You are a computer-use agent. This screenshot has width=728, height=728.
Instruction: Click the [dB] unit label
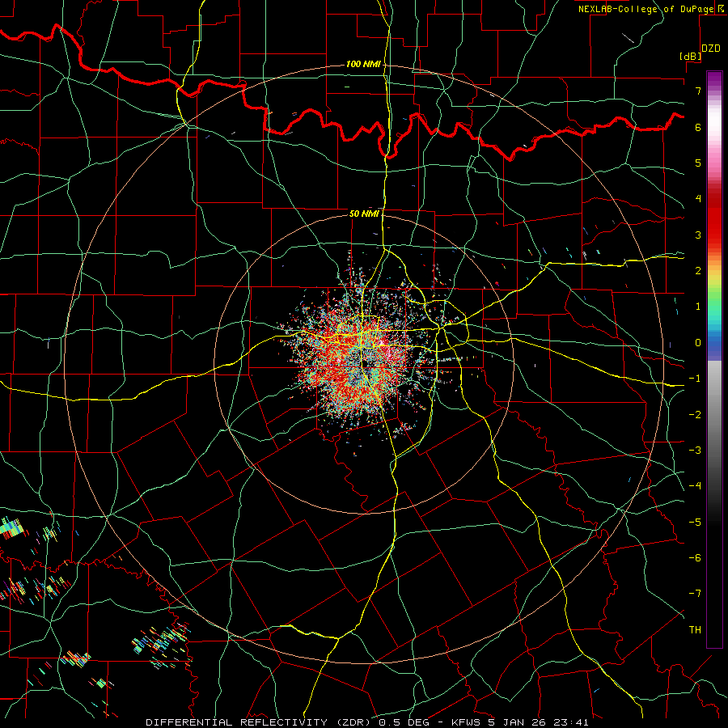point(691,56)
